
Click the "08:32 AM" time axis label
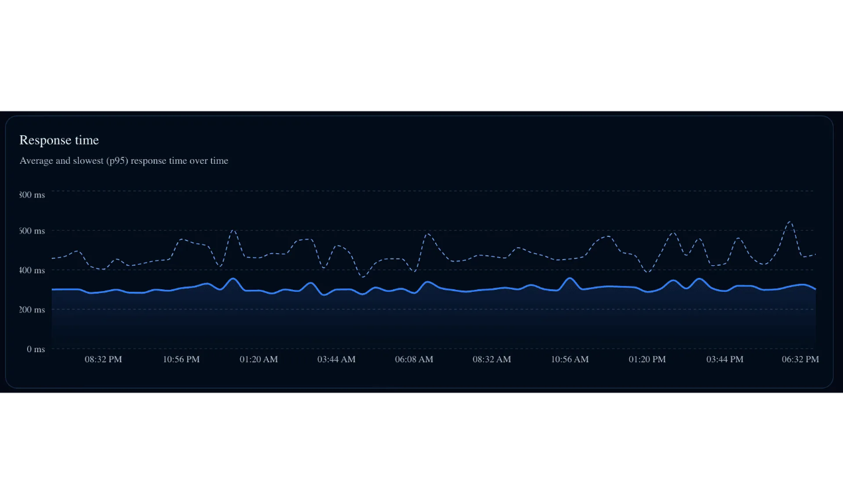(492, 359)
